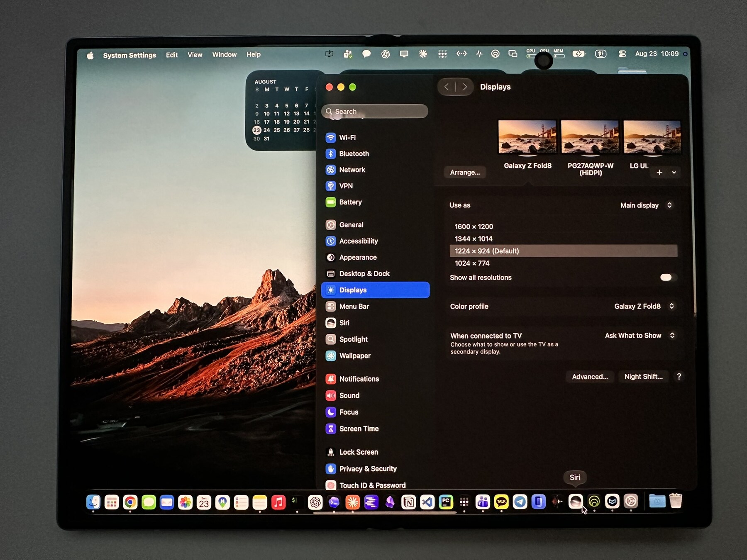This screenshot has height=560, width=747.
Task: Select Network in the sidebar
Action: click(375, 170)
